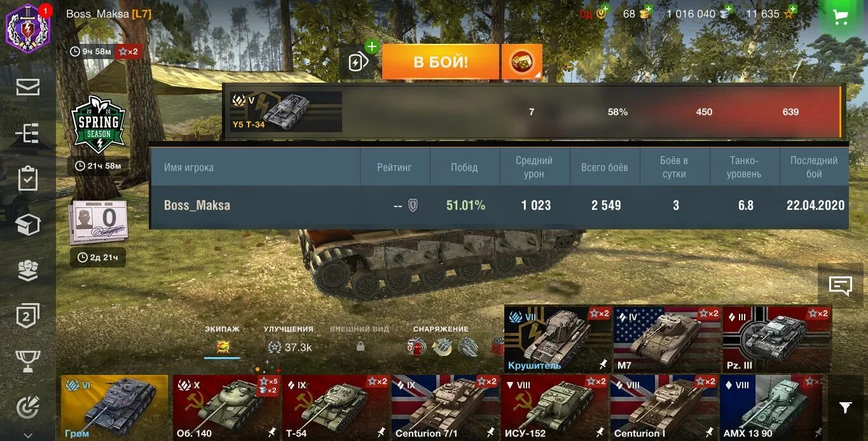Open the tech tree icon
Image resolution: width=868 pixels, height=441 pixels.
tap(28, 133)
